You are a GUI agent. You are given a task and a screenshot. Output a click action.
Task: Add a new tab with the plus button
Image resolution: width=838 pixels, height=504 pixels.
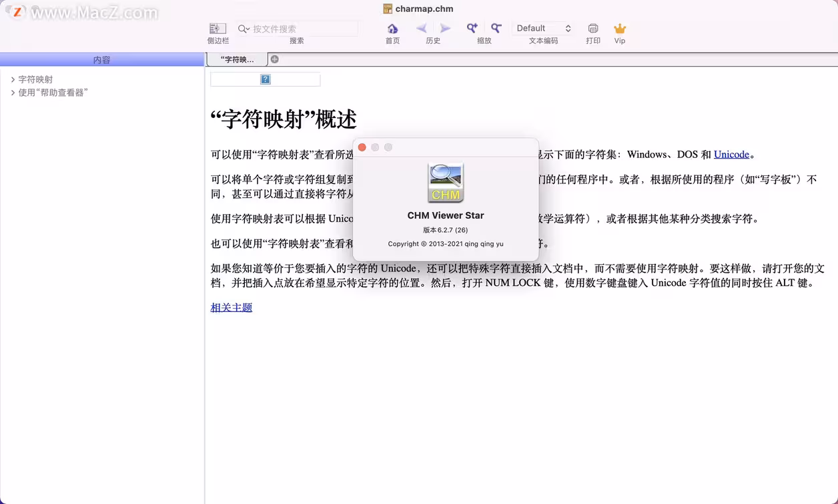274,59
